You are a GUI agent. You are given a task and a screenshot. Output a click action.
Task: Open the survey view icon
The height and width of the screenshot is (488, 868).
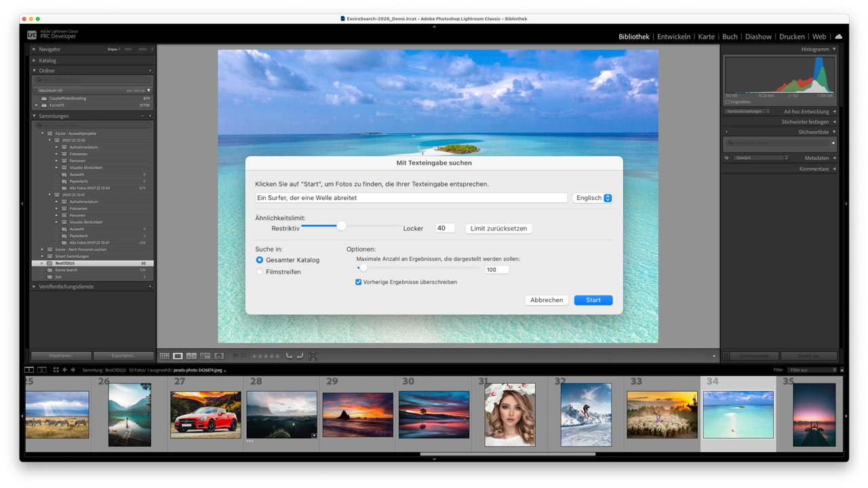point(205,356)
